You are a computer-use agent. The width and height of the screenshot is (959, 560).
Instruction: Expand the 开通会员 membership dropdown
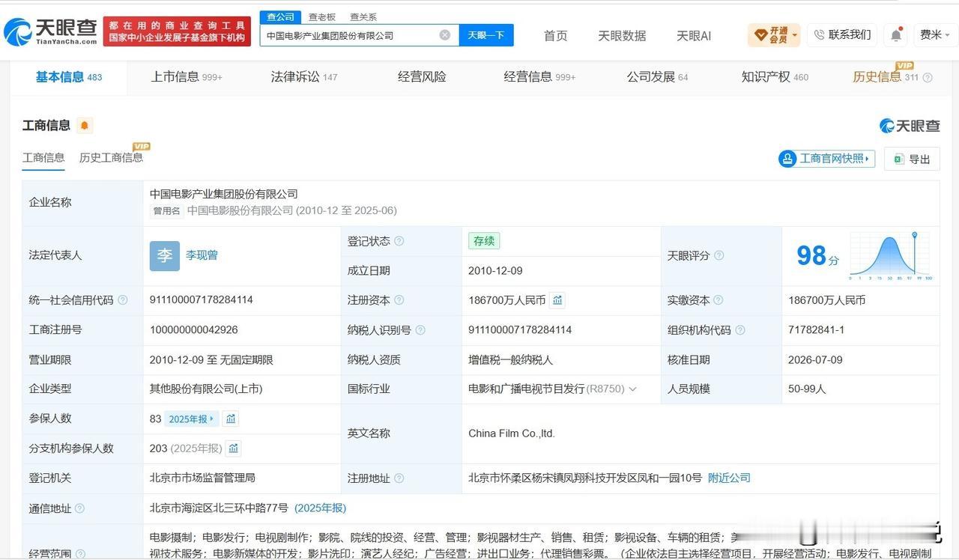[774, 35]
